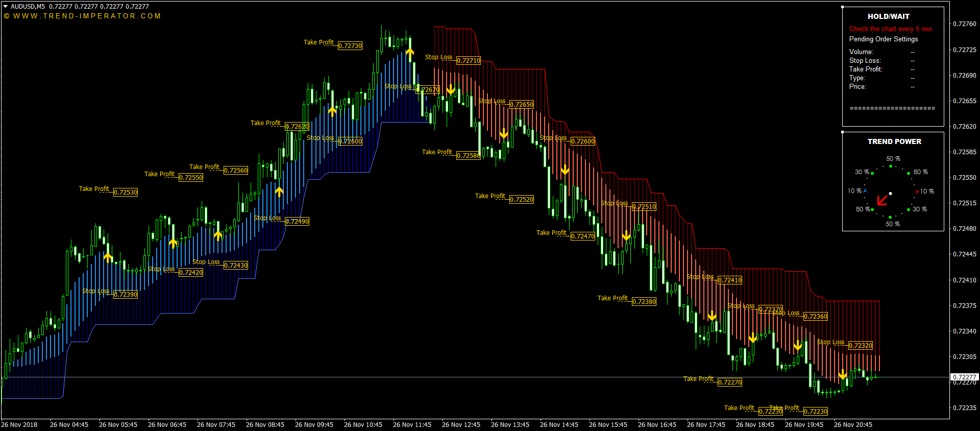Click the green marker above bottom 50 %
The height and width of the screenshot is (431, 980).
891,217
